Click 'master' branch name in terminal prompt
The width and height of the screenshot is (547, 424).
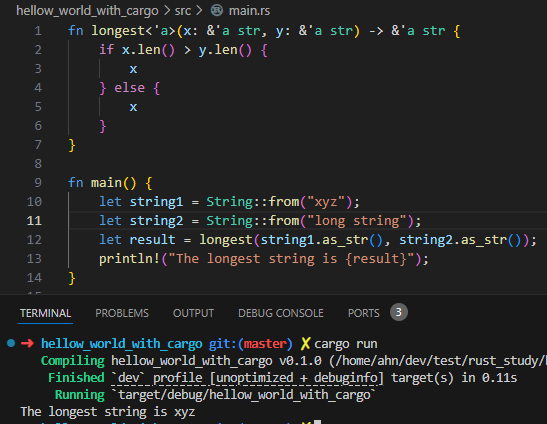click(265, 344)
